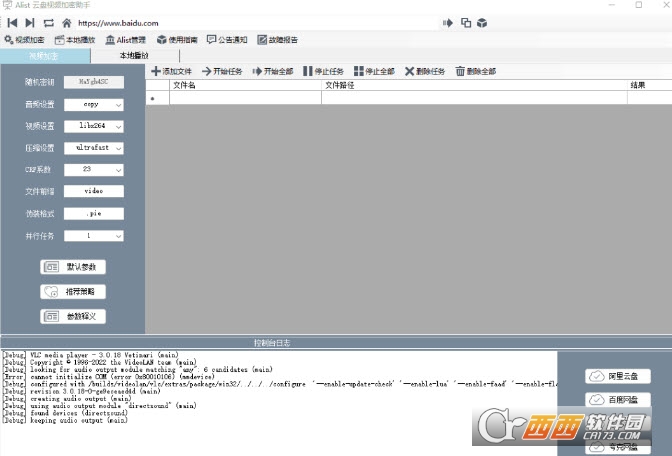Skip to next item with skip-forward icon
The image size is (672, 456).
[x=30, y=23]
